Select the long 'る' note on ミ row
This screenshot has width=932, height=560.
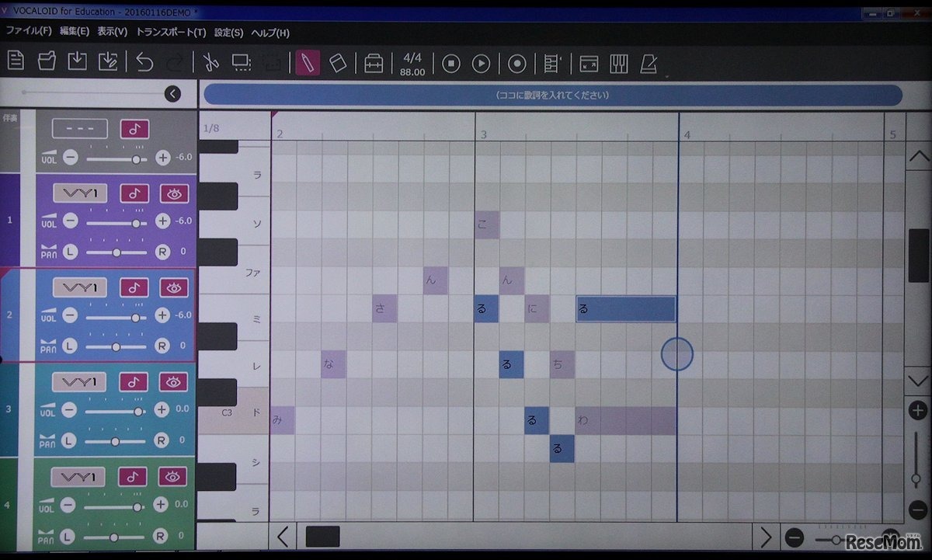point(626,309)
